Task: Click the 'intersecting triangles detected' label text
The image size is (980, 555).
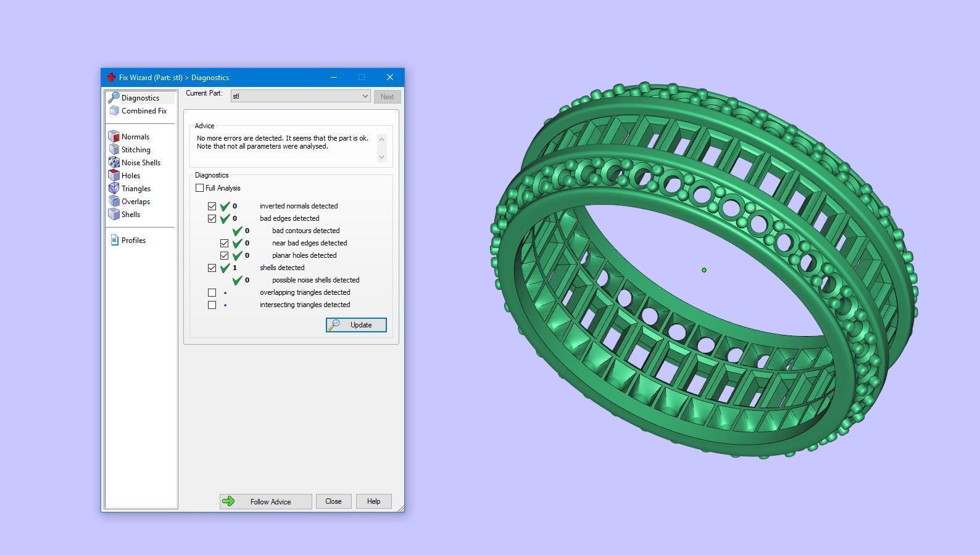Action: pos(305,305)
